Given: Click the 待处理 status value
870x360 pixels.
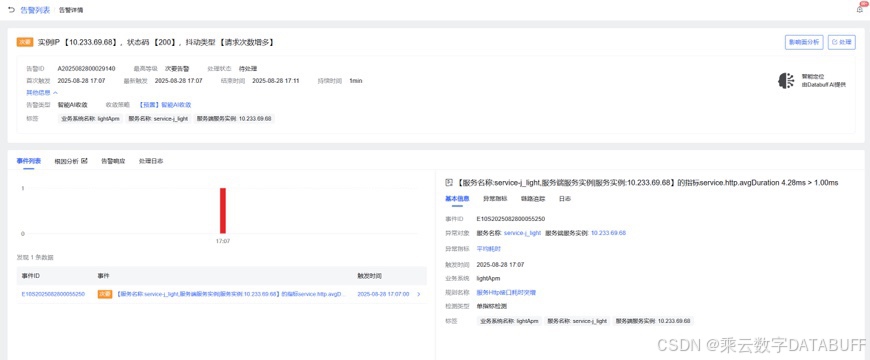Looking at the screenshot, I should (248, 69).
